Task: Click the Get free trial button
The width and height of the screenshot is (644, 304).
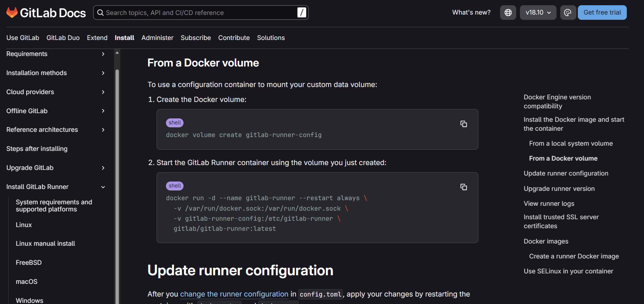Action: pos(602,13)
